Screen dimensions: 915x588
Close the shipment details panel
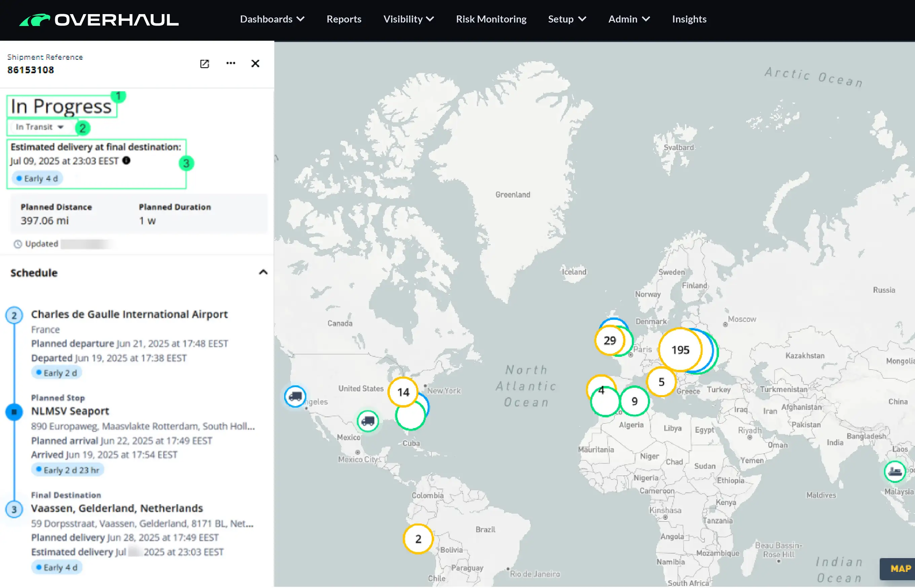(255, 64)
